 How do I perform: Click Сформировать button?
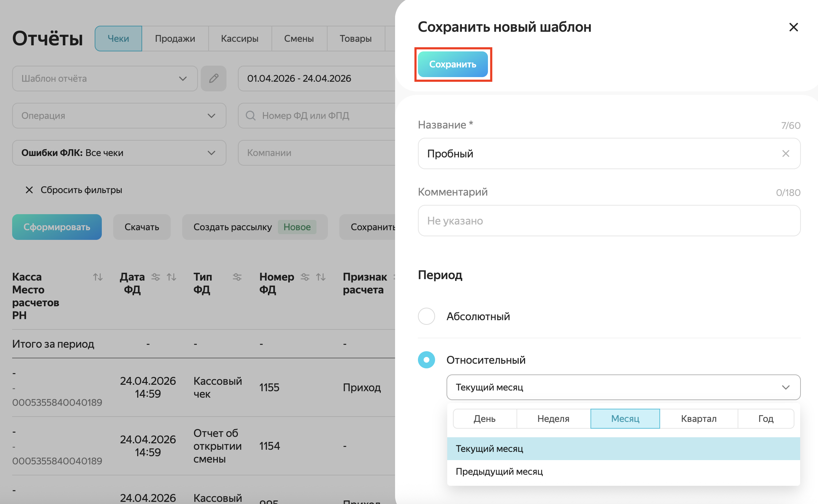tap(57, 227)
